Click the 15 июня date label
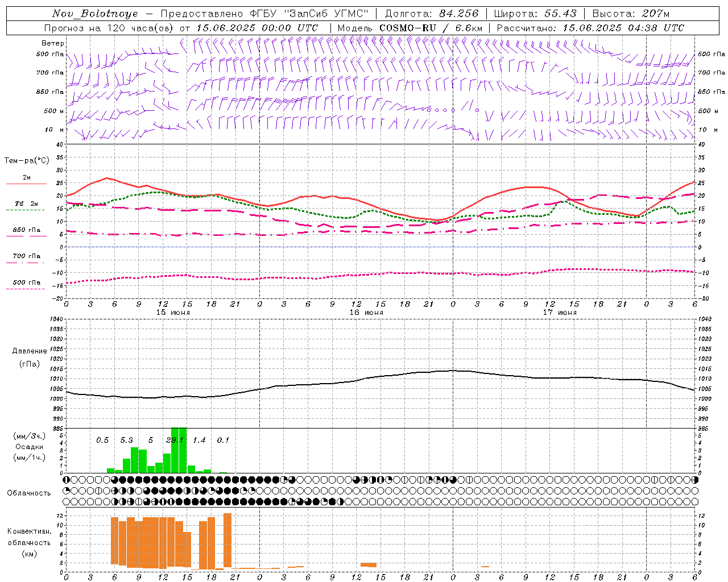Screen dimensions: 728x582 click(173, 312)
